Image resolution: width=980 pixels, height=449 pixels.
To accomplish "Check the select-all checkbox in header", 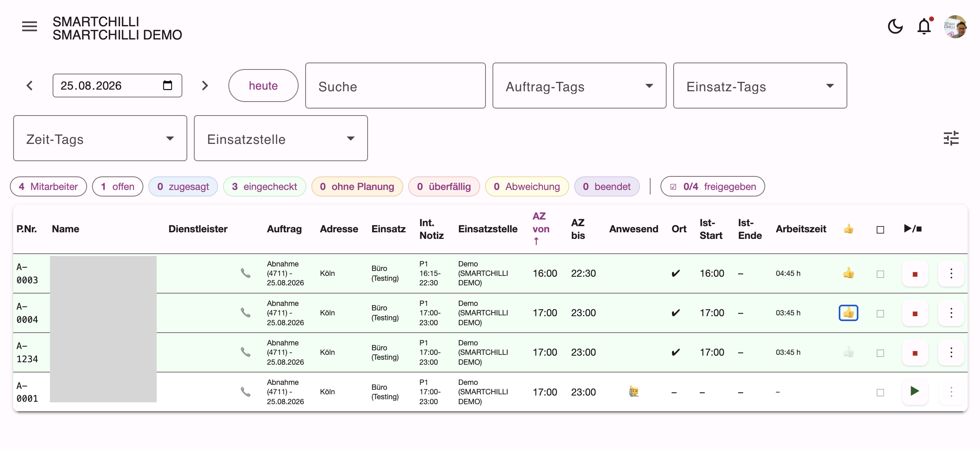I will tap(880, 229).
